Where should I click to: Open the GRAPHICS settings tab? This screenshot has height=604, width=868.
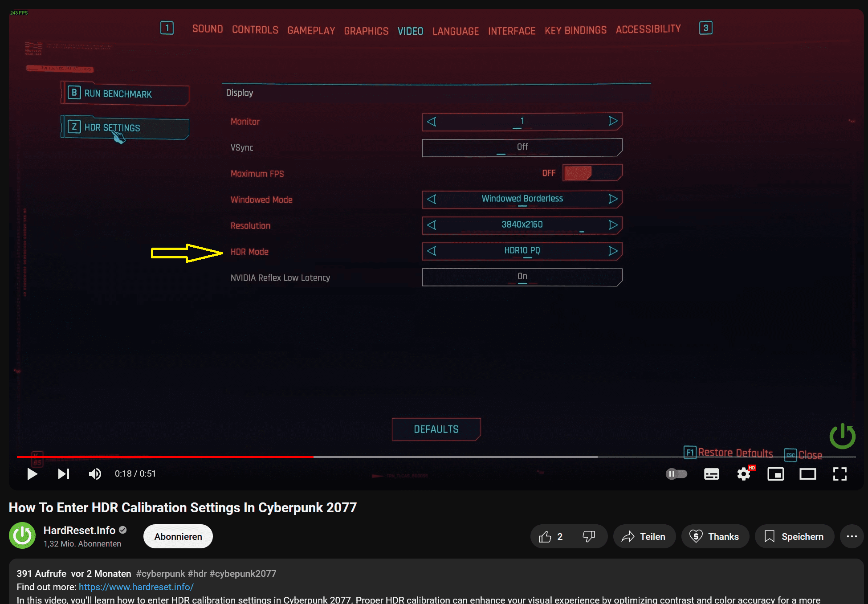(366, 31)
